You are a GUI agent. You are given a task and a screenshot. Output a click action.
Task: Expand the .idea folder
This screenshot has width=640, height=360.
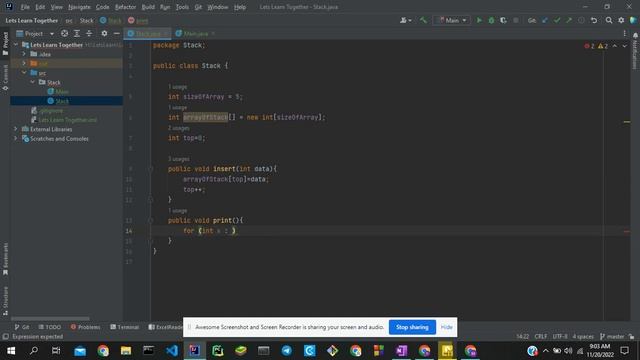coord(24,54)
